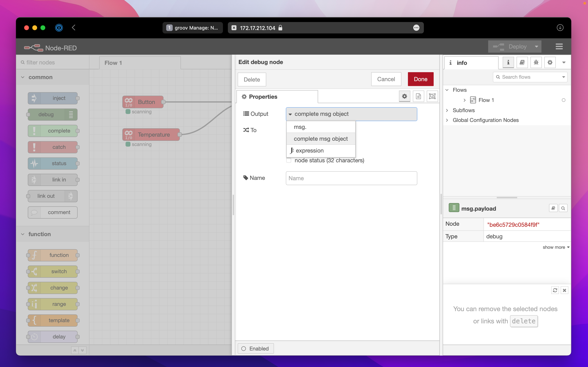Image resolution: width=588 pixels, height=367 pixels.
Task: Open the Output type dropdown
Action: [351, 114]
